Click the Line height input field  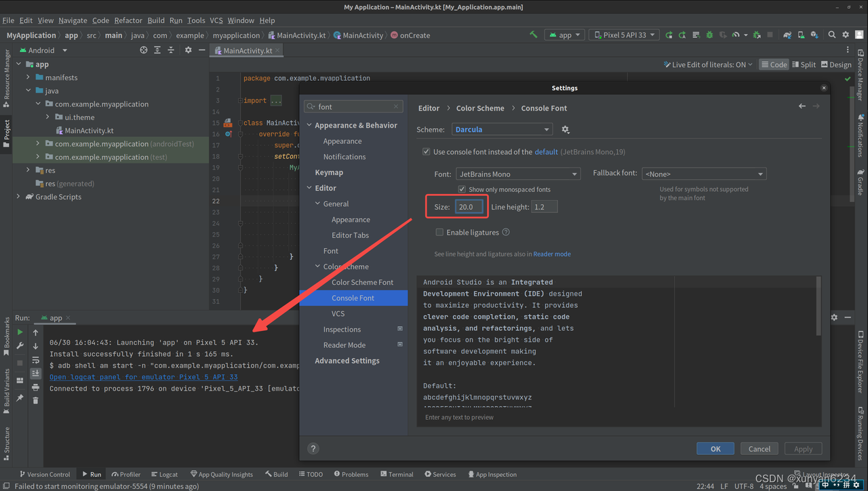click(545, 207)
